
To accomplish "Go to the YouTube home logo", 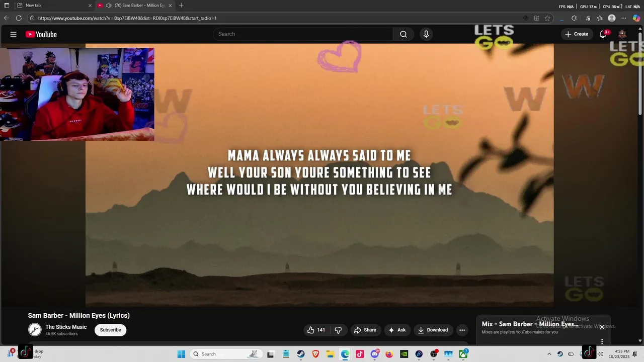I will (41, 34).
